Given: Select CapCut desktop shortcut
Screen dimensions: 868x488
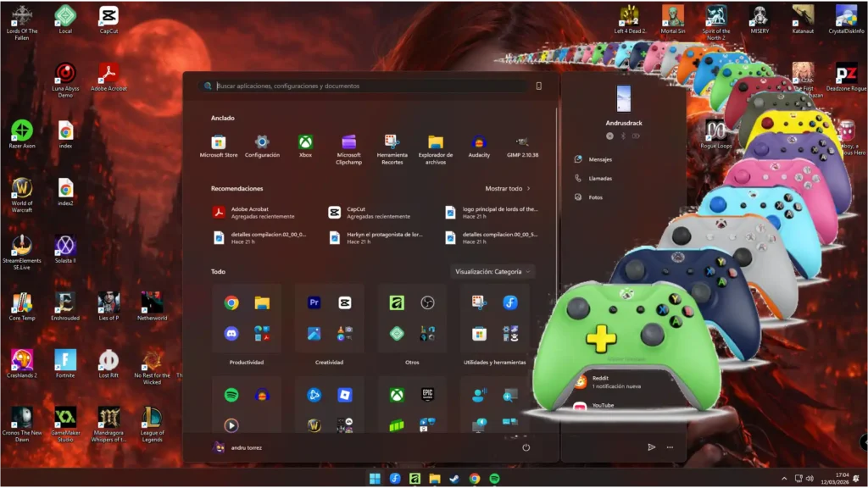Looking at the screenshot, I should point(108,20).
